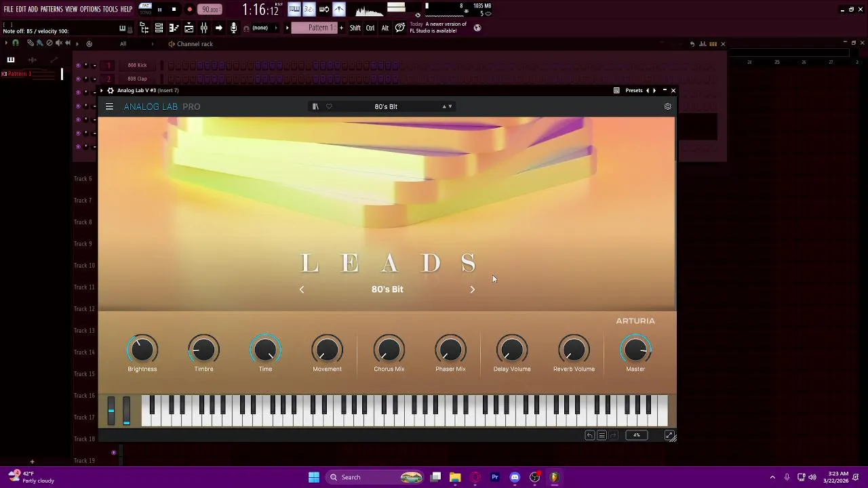The width and height of the screenshot is (868, 488).
Task: Open Presets menu in plugin title bar
Action: click(x=634, y=90)
